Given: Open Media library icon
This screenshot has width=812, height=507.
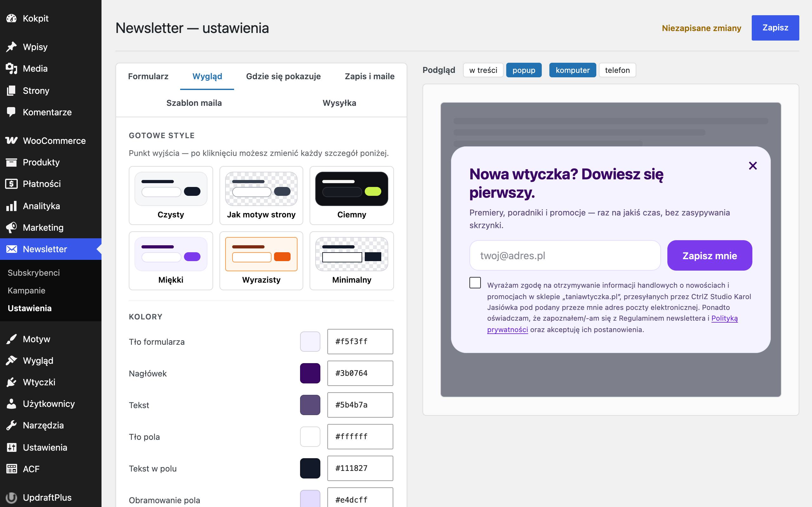Looking at the screenshot, I should click(x=11, y=68).
